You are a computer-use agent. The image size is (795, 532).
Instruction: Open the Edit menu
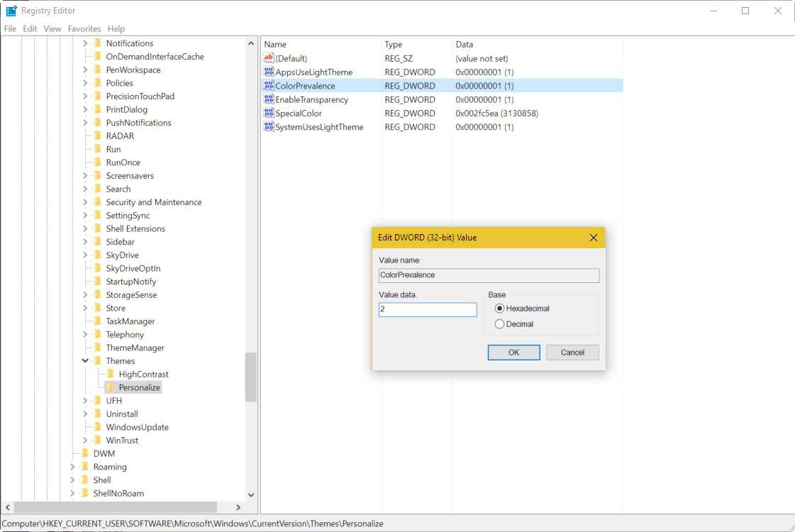(30, 29)
